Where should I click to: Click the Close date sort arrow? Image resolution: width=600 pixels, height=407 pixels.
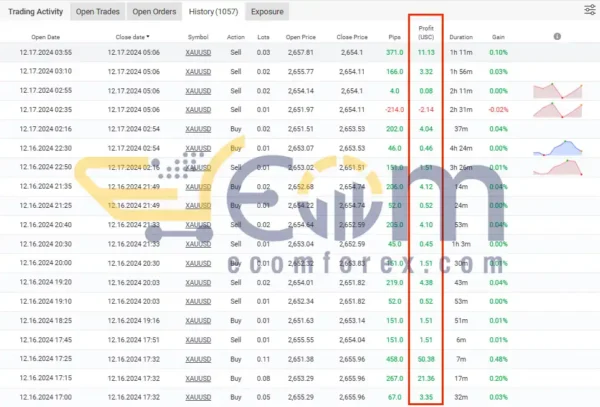tap(148, 37)
